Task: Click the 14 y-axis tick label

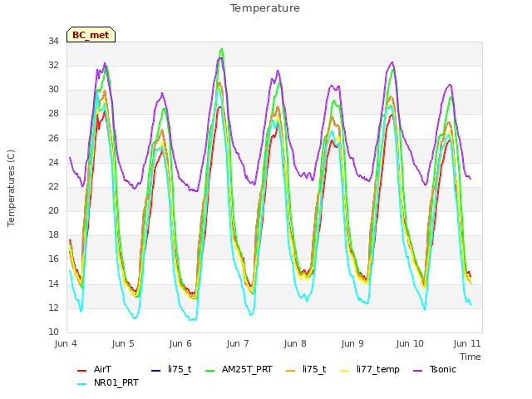Action: 53,283
